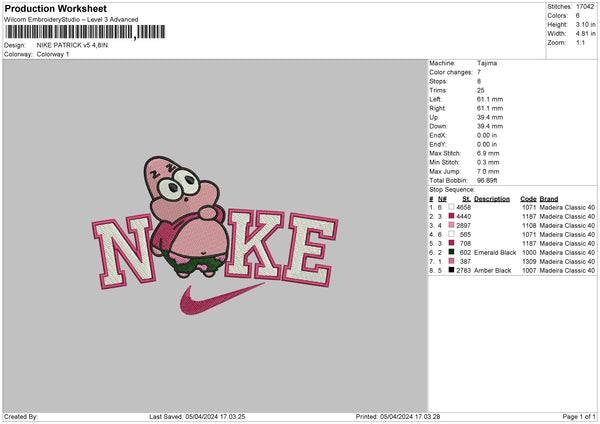The image size is (600, 424).
Task: Click the Stop Sequence heading
Action: point(452,190)
